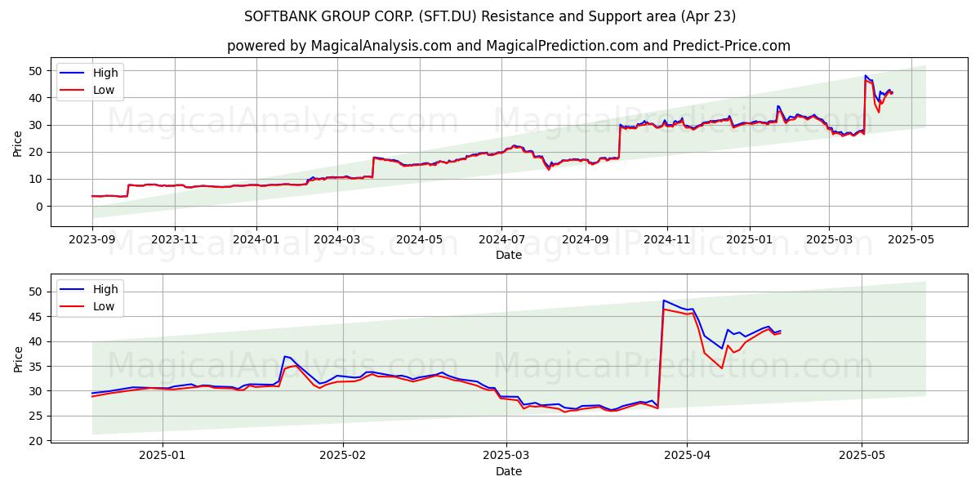Click y-axis tick '45' on the bottom chart
Image resolution: width=980 pixels, height=490 pixels.
[36, 317]
